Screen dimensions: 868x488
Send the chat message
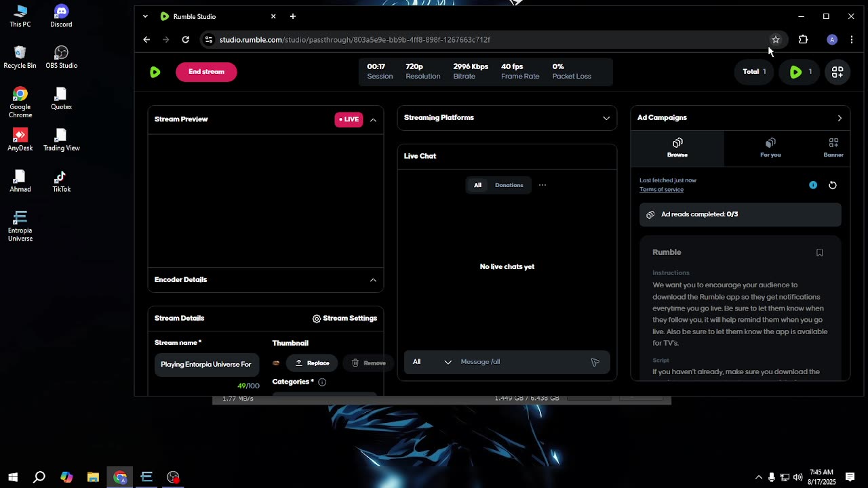595,363
